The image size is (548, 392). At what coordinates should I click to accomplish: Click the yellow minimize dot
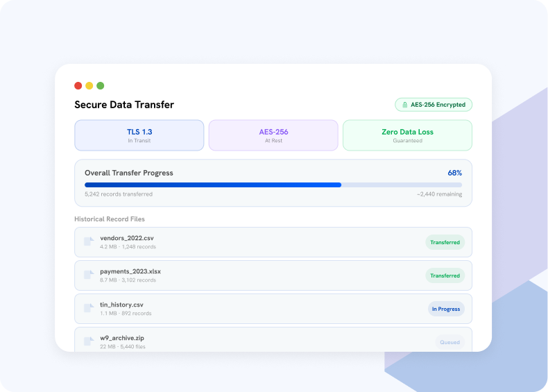tap(89, 85)
